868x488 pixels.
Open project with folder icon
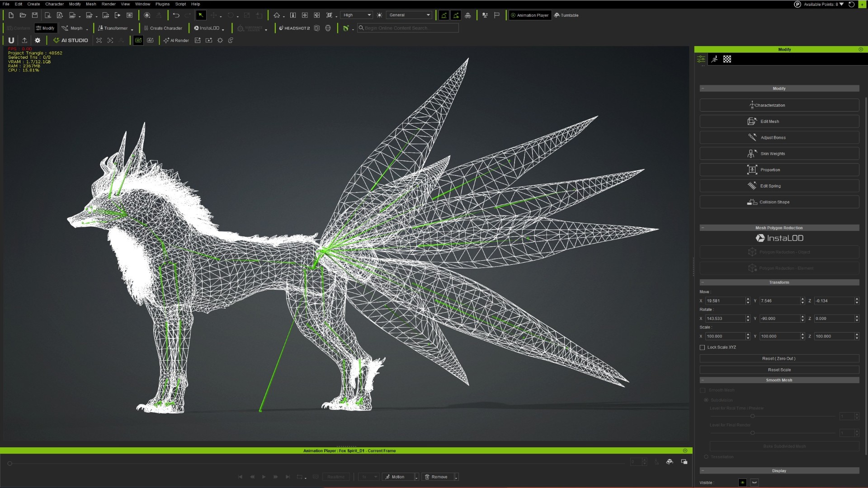click(x=23, y=15)
